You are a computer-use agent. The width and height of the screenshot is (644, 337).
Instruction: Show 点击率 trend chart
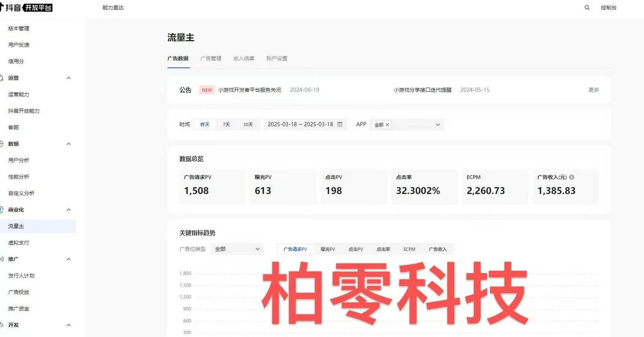pyautogui.click(x=383, y=249)
